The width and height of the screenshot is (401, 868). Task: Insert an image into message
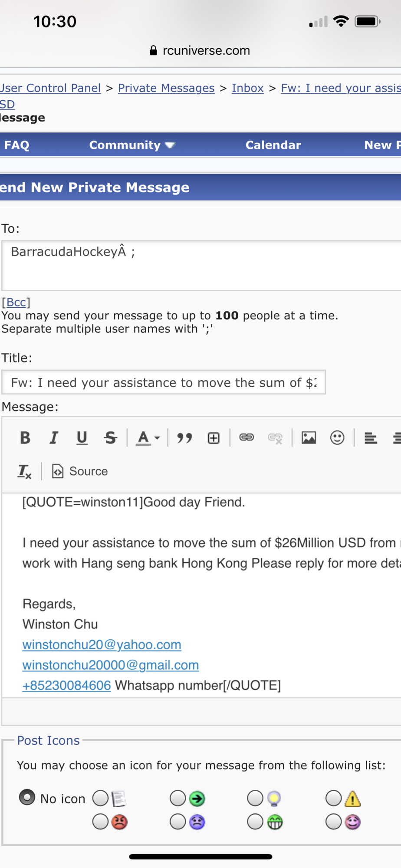tap(309, 437)
